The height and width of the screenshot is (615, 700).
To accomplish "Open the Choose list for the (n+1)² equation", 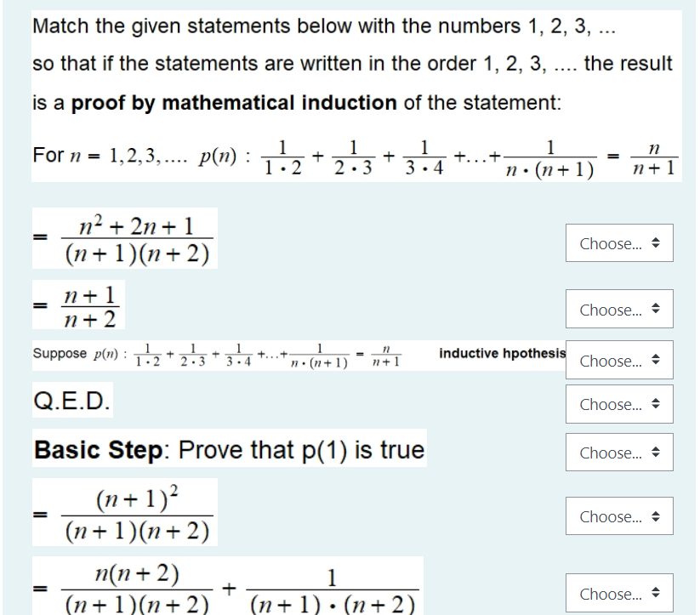I will click(x=618, y=516).
